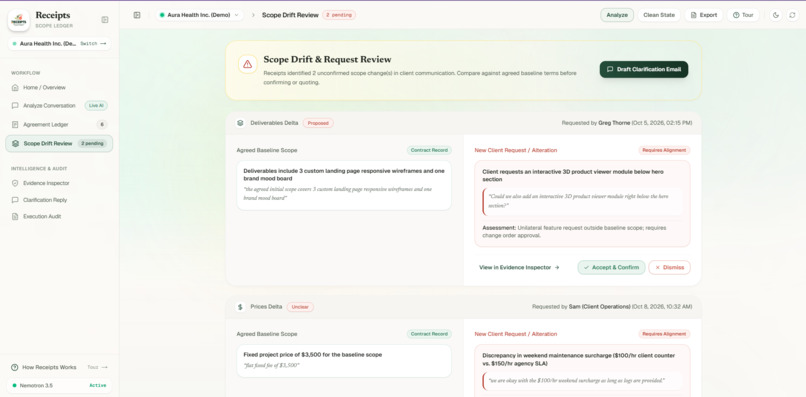
Task: Click the chat icon in Draft Clarification Email
Action: 610,69
